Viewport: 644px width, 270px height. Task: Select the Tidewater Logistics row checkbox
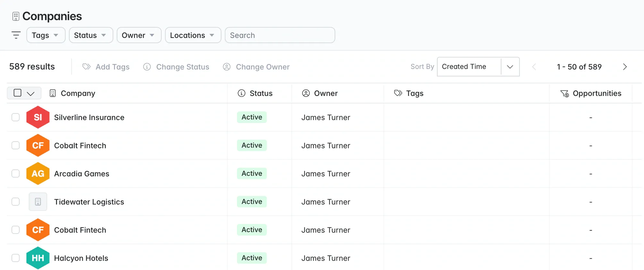click(x=15, y=202)
